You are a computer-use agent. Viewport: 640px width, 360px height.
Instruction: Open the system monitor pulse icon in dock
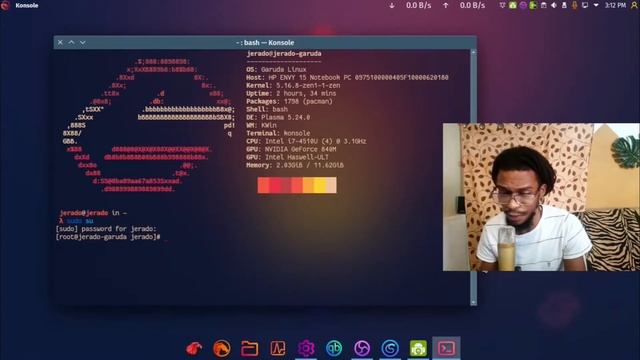(278, 349)
